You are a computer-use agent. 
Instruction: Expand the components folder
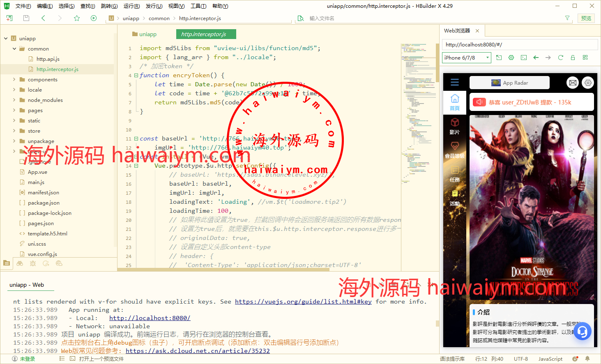pos(14,79)
